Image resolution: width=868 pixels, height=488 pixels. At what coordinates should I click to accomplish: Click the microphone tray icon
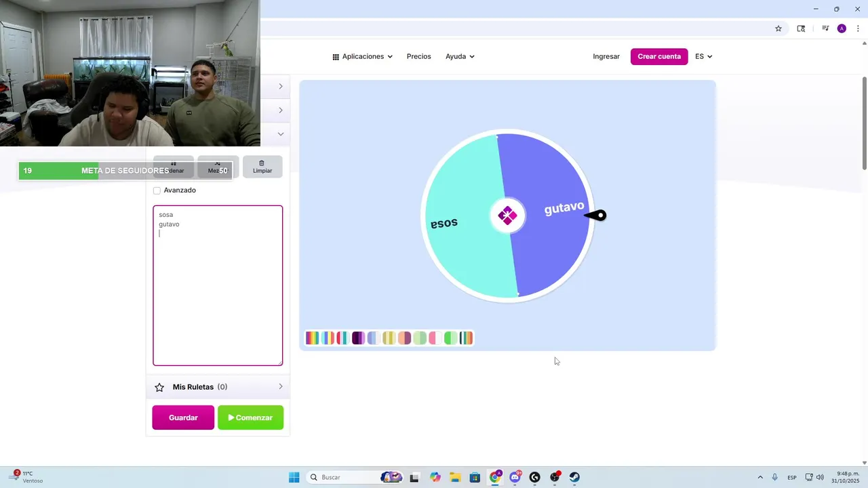(774, 477)
